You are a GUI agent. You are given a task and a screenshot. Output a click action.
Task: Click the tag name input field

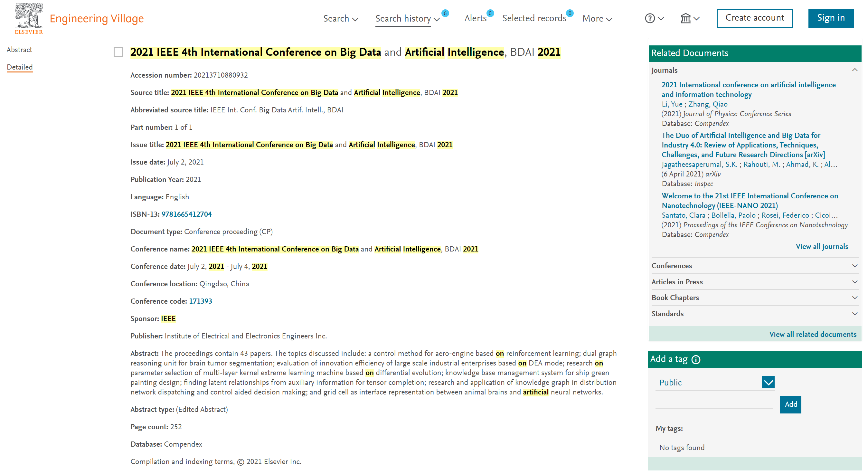pos(714,403)
